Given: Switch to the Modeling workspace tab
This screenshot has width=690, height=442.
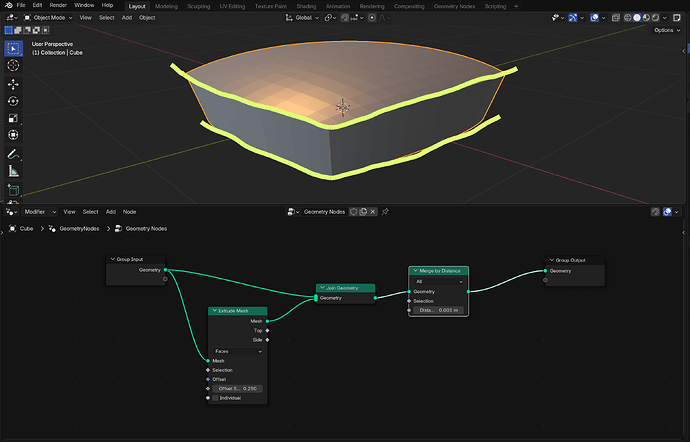Looking at the screenshot, I should click(166, 6).
